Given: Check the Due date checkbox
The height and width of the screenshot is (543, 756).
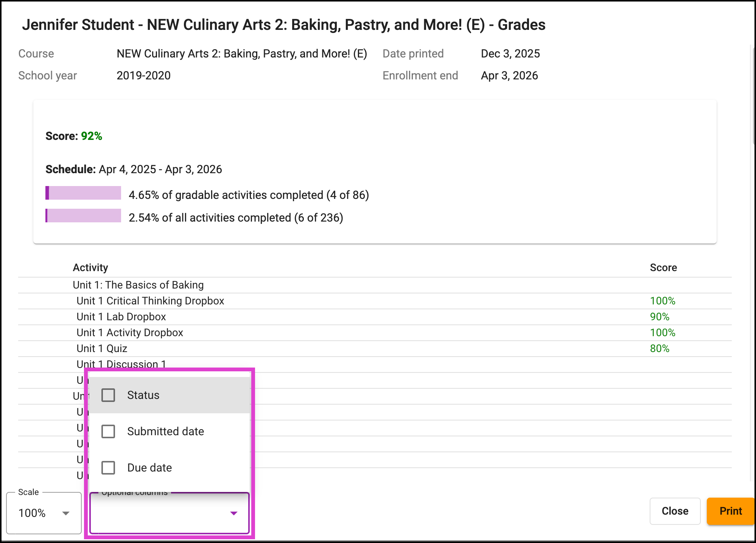Looking at the screenshot, I should tap(108, 468).
